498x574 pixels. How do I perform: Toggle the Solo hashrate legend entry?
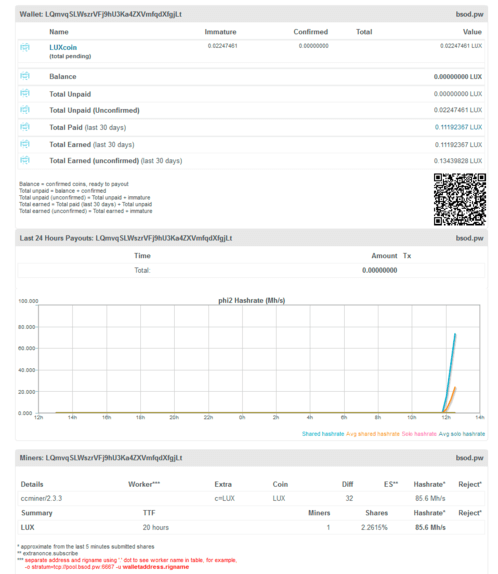(x=419, y=434)
